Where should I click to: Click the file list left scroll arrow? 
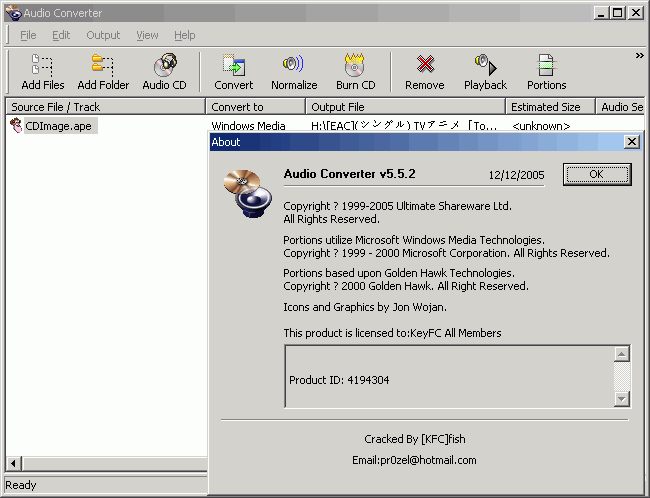13,463
